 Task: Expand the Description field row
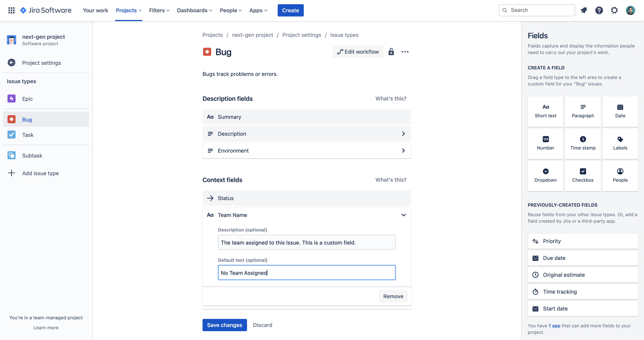click(403, 134)
